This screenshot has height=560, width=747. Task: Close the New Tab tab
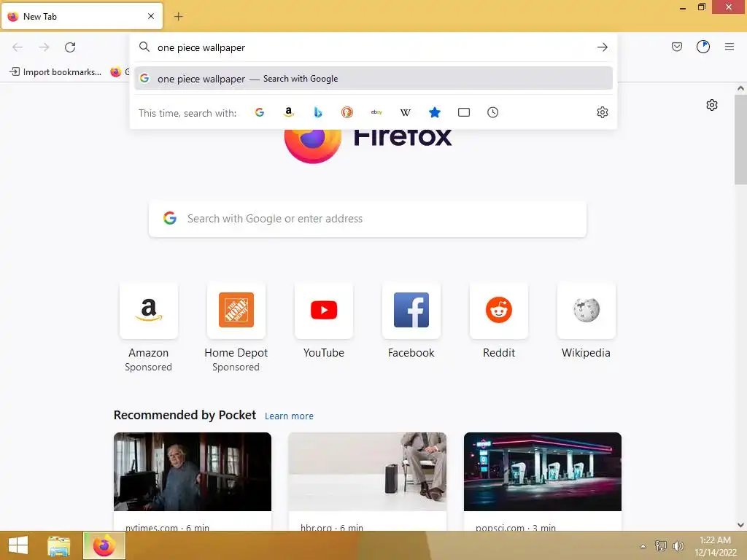[x=151, y=16]
